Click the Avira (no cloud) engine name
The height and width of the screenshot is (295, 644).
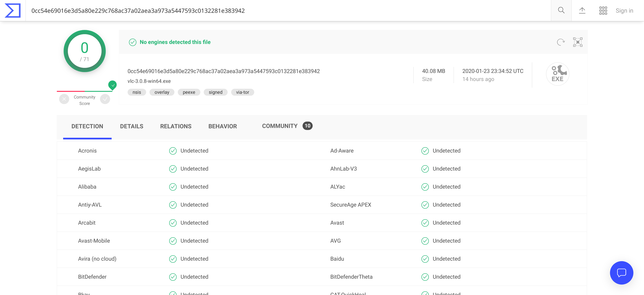(x=97, y=259)
